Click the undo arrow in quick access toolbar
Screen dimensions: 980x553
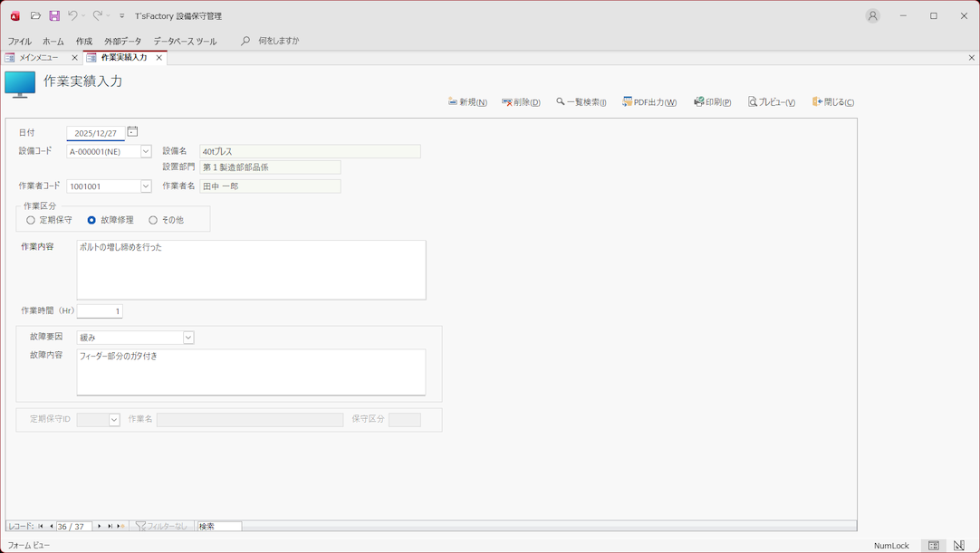(72, 15)
